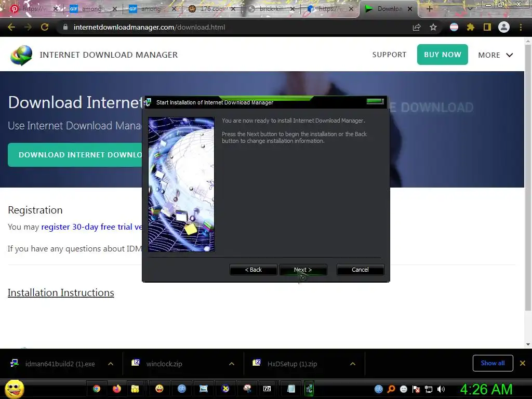Image resolution: width=532 pixels, height=399 pixels.
Task: Open the notepad taskbar icon
Action: point(291,389)
